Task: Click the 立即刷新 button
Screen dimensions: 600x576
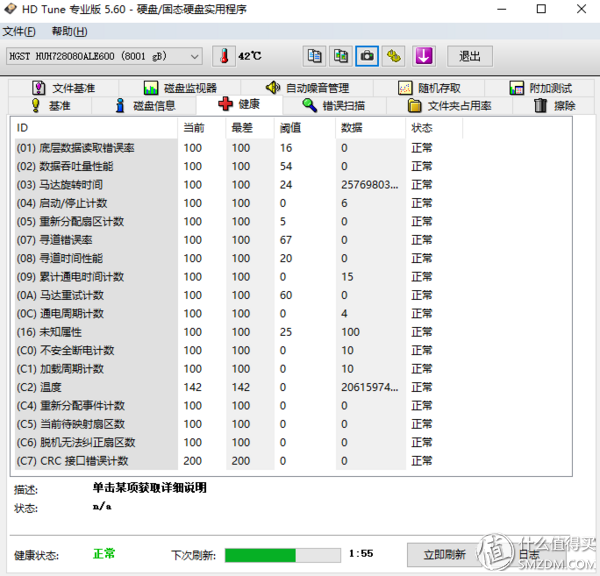Action: tap(444, 554)
